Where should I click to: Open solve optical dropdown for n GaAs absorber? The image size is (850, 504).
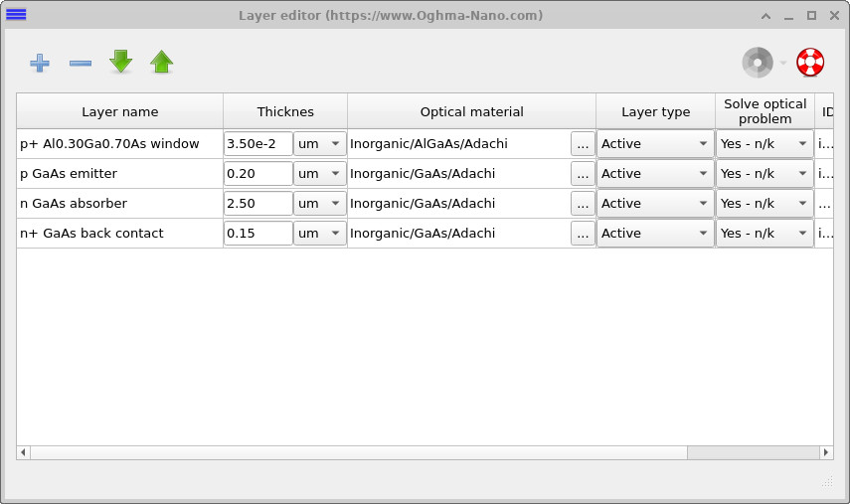pyautogui.click(x=765, y=203)
